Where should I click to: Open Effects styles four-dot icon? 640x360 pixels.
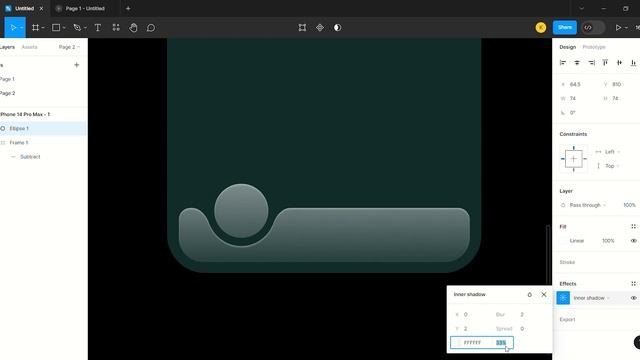(x=633, y=284)
